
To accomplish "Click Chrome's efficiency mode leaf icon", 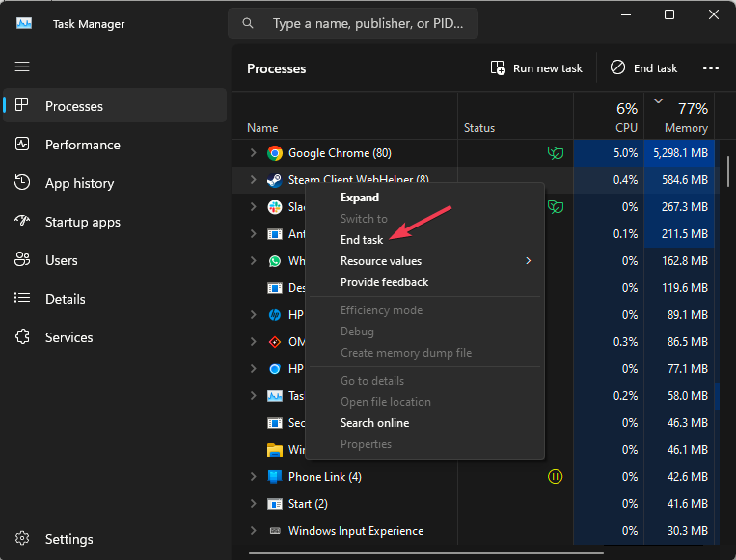I will (556, 153).
